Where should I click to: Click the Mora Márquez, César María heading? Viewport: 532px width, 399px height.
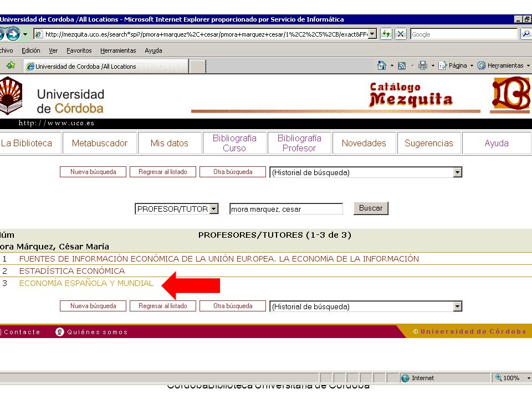[55, 247]
